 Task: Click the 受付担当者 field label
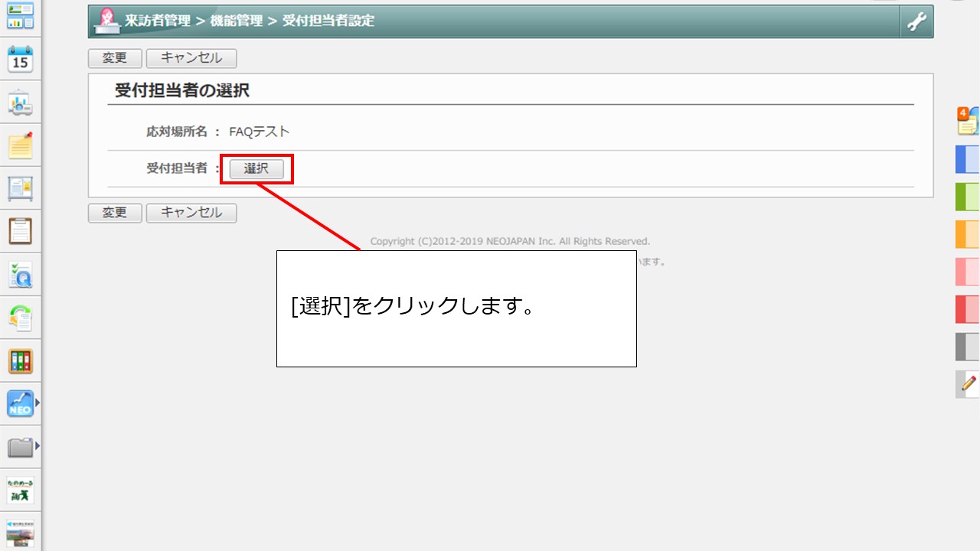177,168
